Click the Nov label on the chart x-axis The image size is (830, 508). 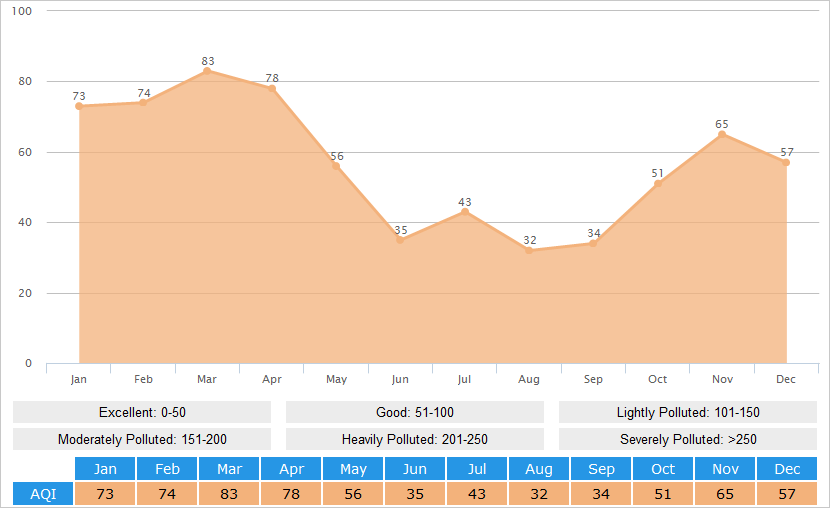tap(722, 379)
